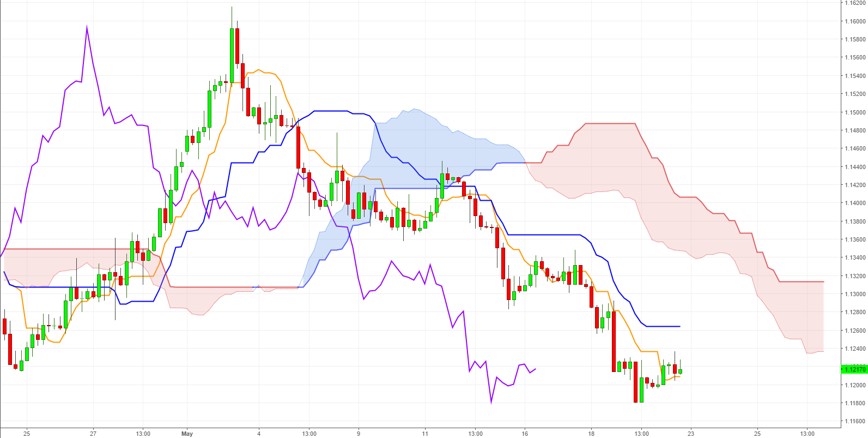Select the 1.11600 price at axis bottom
The height and width of the screenshot is (438, 868).
tap(854, 421)
